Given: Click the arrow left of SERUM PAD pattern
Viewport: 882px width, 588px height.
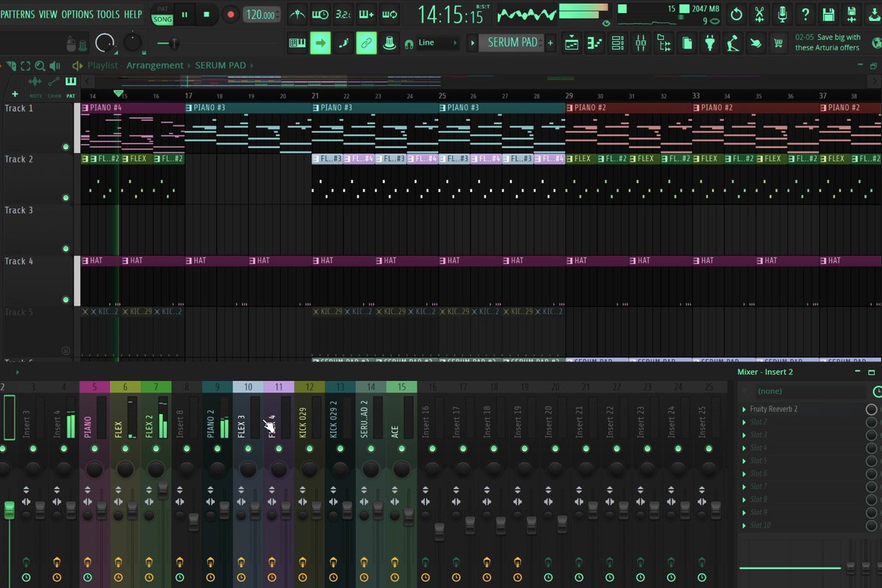Looking at the screenshot, I should 473,43.
